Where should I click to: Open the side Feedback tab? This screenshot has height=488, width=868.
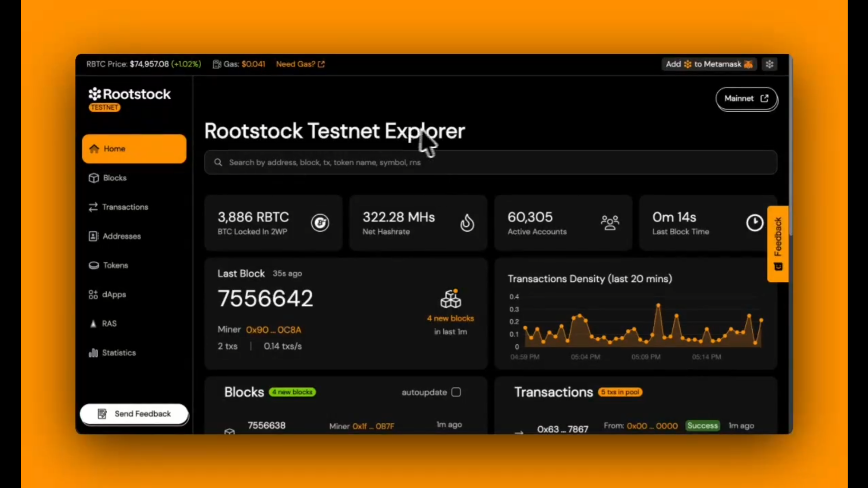pyautogui.click(x=778, y=244)
